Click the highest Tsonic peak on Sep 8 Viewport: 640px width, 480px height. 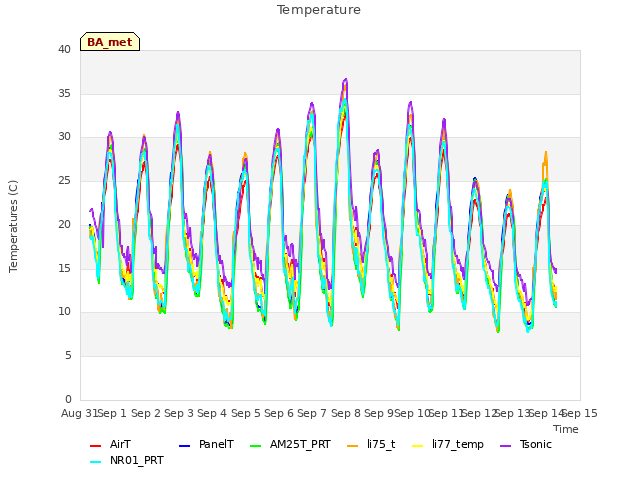(x=346, y=79)
